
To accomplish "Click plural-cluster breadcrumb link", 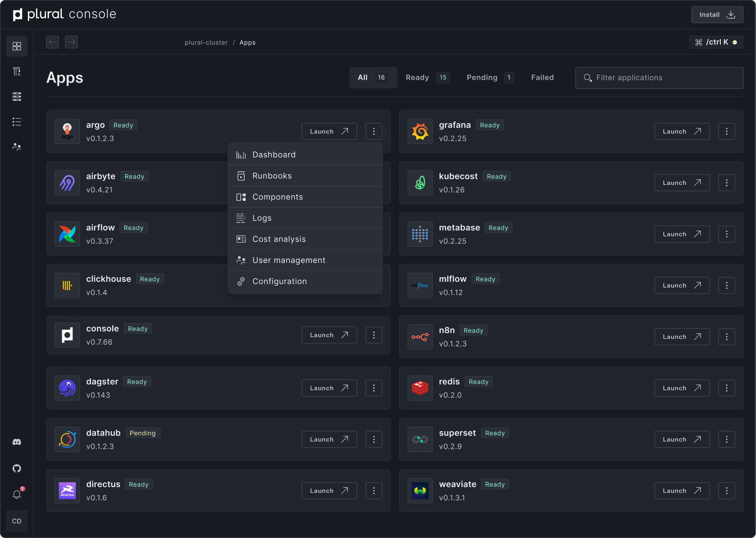I will (206, 42).
